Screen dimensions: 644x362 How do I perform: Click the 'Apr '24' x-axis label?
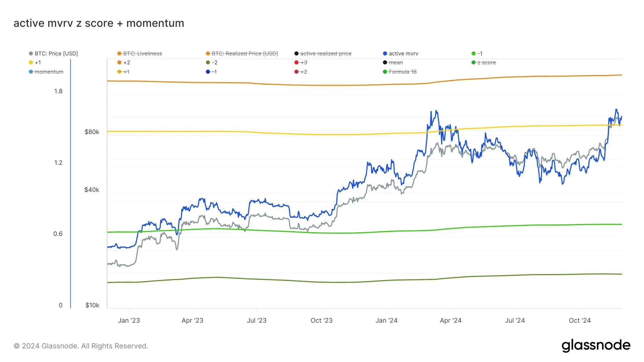pyautogui.click(x=451, y=321)
